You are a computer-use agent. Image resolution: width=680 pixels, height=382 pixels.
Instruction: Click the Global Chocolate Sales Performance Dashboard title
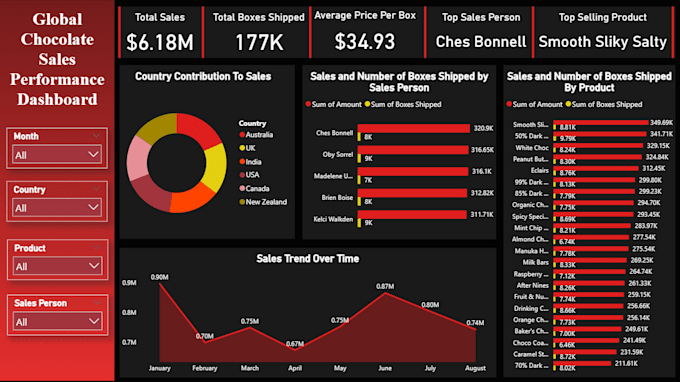(57, 59)
